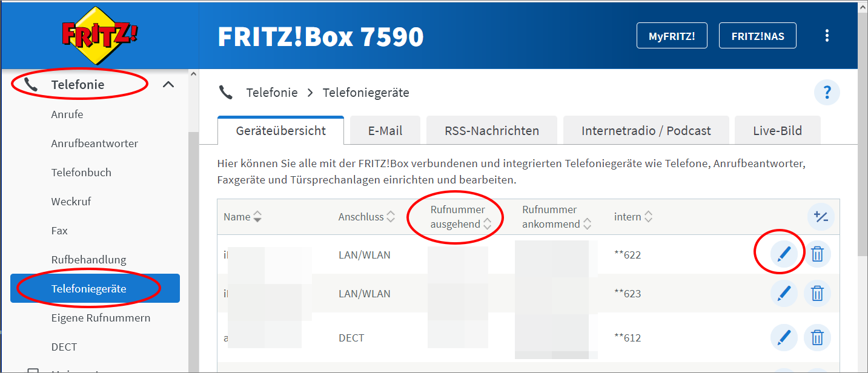The image size is (868, 373).
Task: Click the plus/minus column settings icon
Action: pos(821,217)
